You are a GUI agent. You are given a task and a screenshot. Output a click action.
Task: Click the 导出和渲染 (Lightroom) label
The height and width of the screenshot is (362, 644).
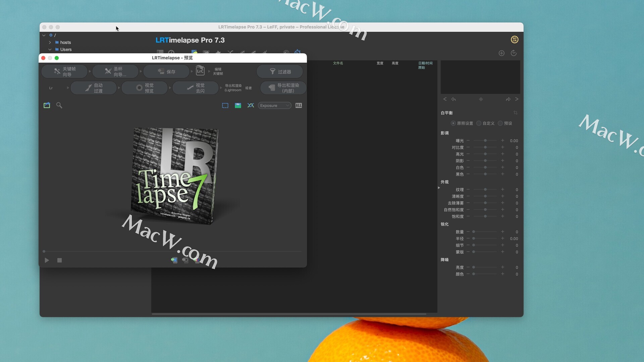pos(233,88)
